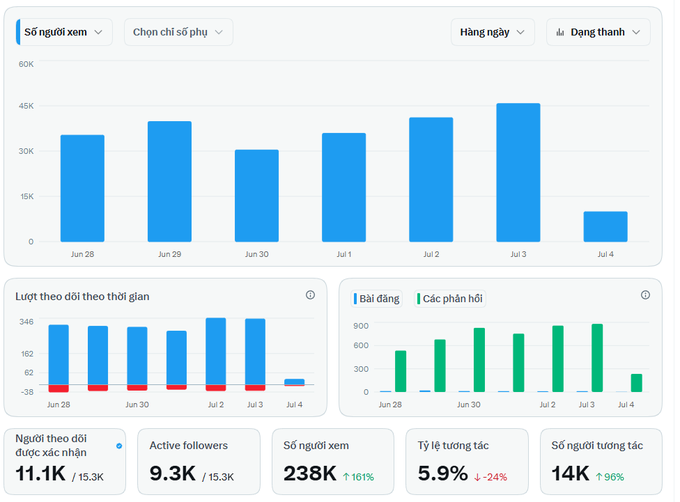Click the Jun 28 red unfollow bar
Viewport: 680px width, 502px height.
[59, 388]
